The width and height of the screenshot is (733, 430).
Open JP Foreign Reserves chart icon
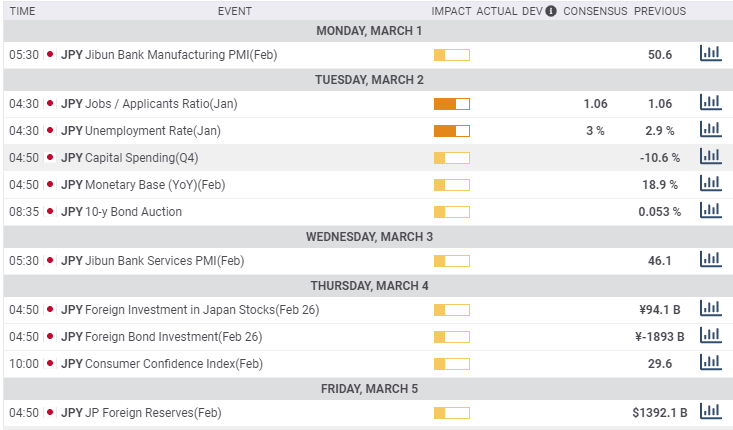click(x=710, y=412)
